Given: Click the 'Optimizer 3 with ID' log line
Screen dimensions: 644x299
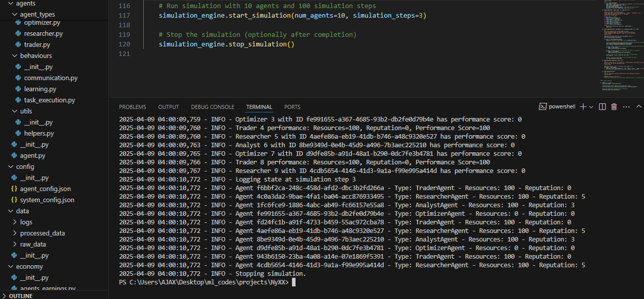Looking at the screenshot, I should click(320, 119).
